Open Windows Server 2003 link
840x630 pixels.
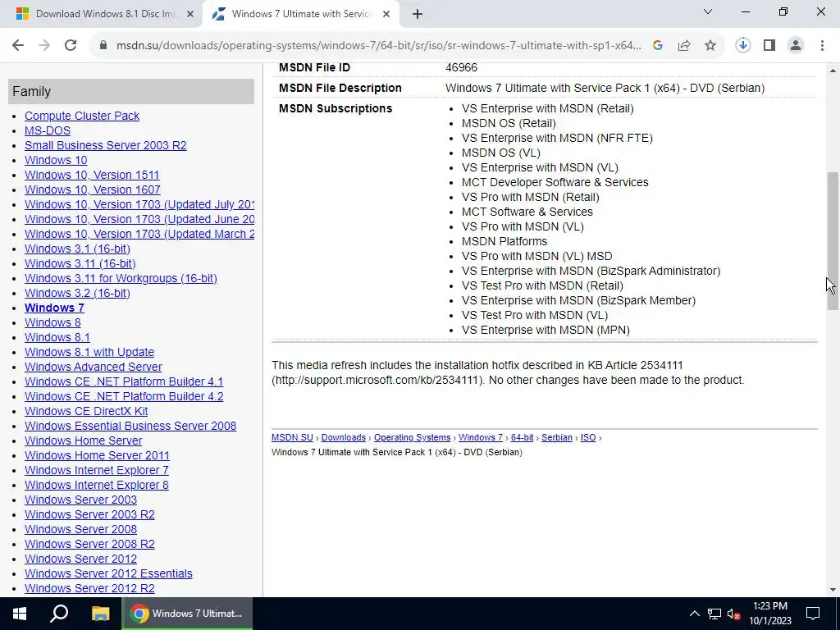click(x=80, y=500)
